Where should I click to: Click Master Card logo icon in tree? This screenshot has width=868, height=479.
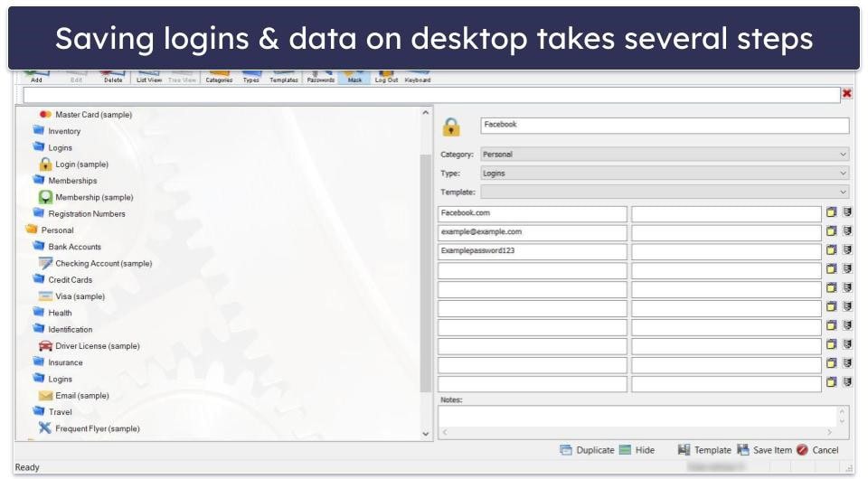pos(45,115)
